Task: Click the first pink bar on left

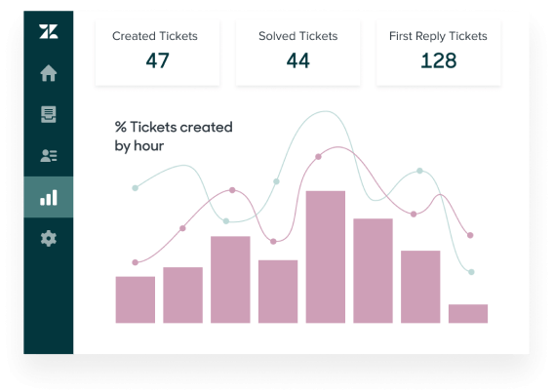Action: tap(136, 299)
